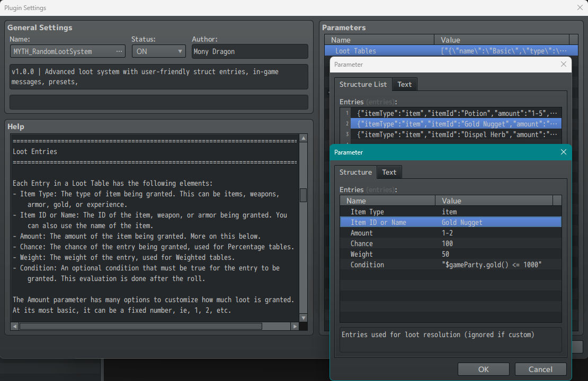This screenshot has height=381, width=588.
Task: Select the Item ID or Name row
Action: [451, 222]
